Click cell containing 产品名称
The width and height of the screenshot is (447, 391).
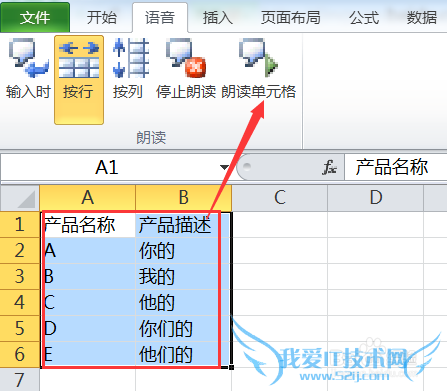pyautogui.click(x=88, y=224)
